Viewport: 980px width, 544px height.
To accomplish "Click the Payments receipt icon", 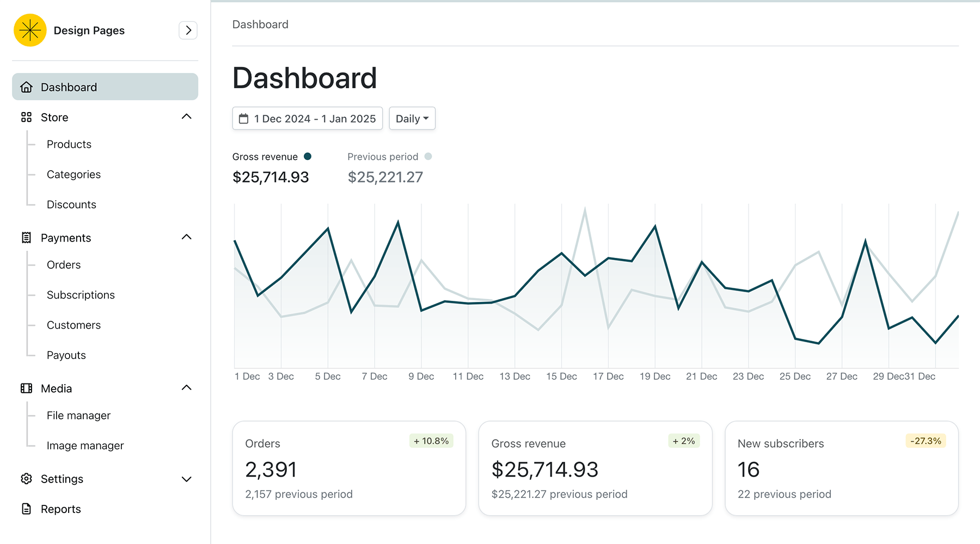I will click(x=26, y=238).
